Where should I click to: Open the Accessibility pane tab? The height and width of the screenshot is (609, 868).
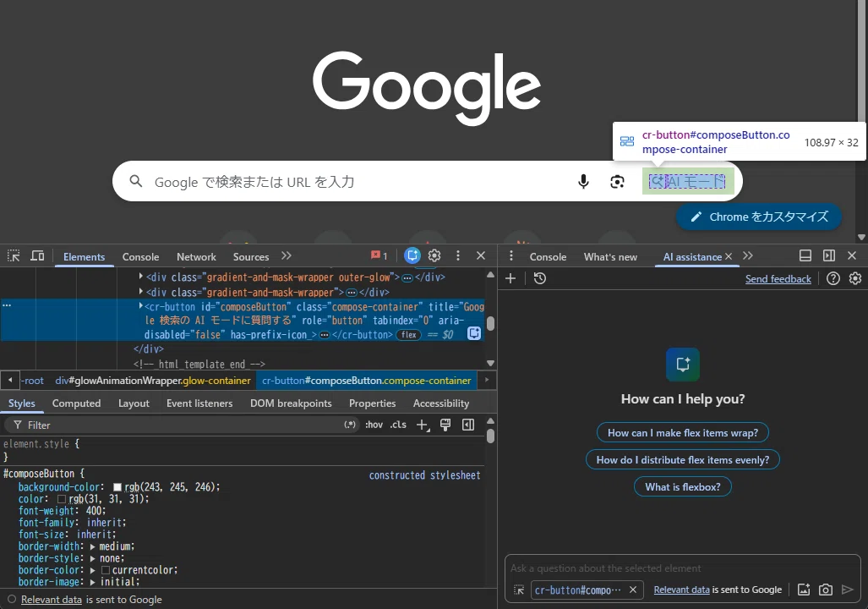click(x=440, y=403)
